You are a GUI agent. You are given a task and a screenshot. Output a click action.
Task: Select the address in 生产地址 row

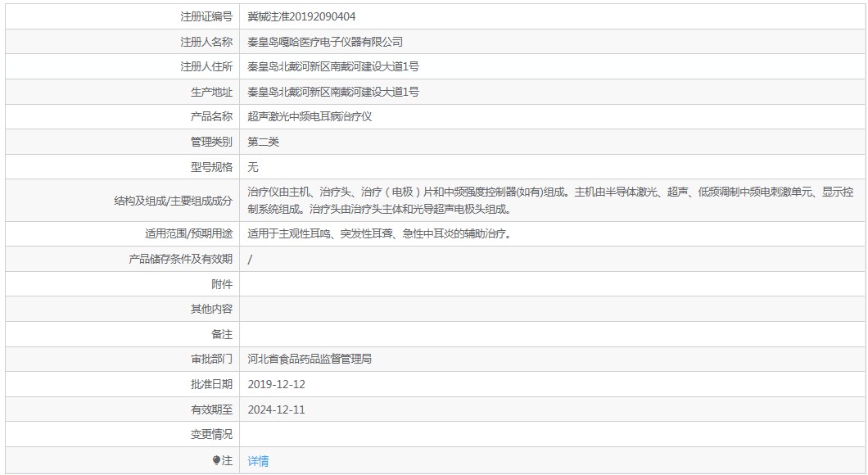(333, 92)
